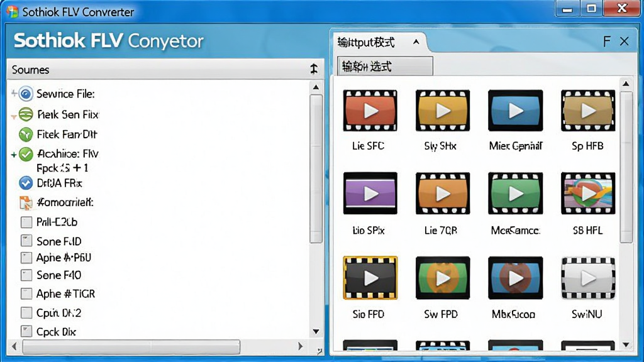Toggle the Aphe #TiGR checkbox

[x=26, y=294]
